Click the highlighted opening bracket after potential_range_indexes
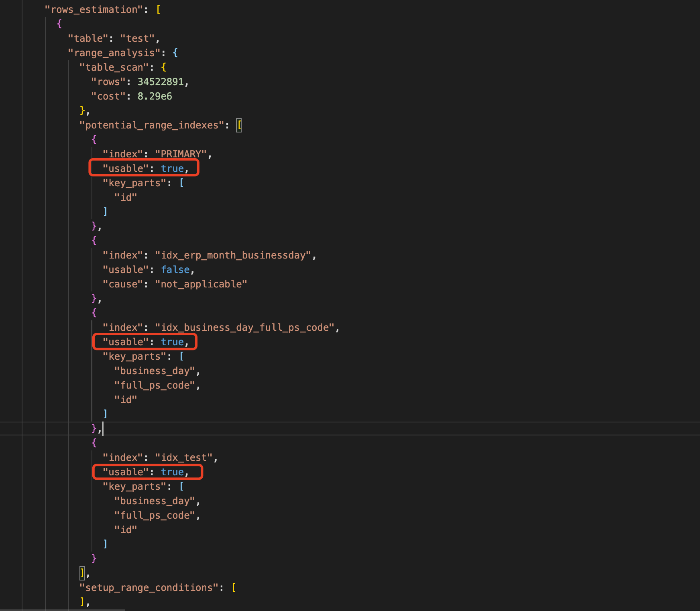The width and height of the screenshot is (700, 611). tap(239, 125)
